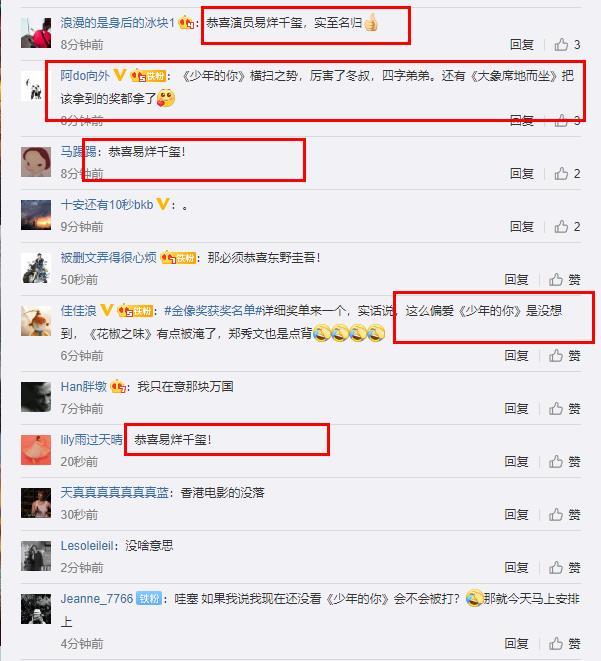Viewport: 601px width, 661px height.
Task: Reply to 马踢踢's comment
Action: click(x=522, y=173)
